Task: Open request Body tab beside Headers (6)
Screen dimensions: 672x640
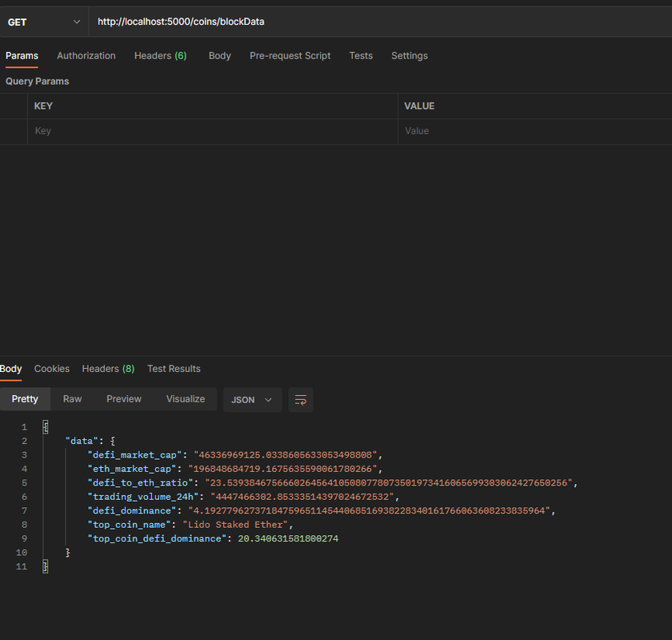Action: tap(219, 55)
